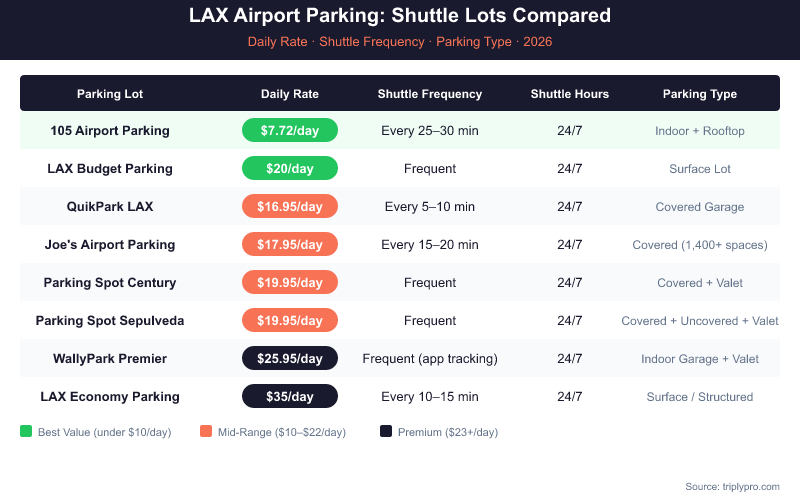
Task: Select the QuikPark LAX lot name
Action: 110,207
